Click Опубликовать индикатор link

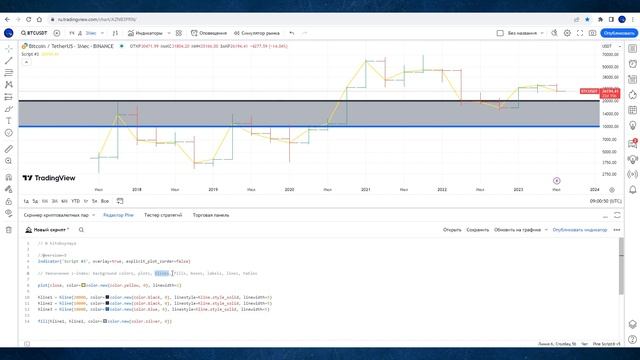pos(580,230)
